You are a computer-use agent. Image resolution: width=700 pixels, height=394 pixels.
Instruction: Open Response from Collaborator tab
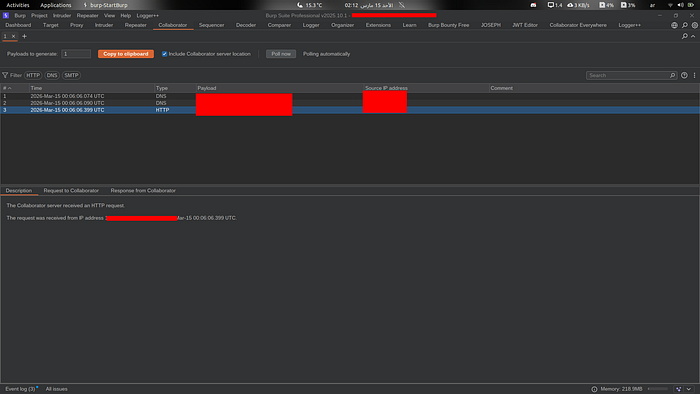tap(143, 191)
